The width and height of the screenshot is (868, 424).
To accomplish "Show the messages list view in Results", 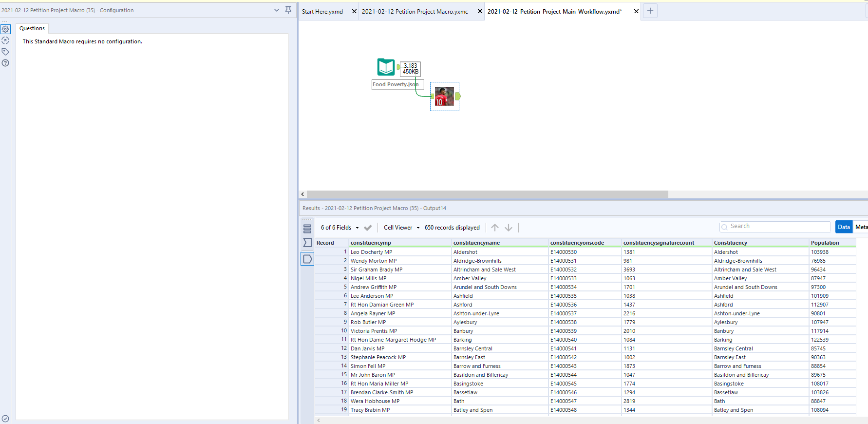I will 307,229.
